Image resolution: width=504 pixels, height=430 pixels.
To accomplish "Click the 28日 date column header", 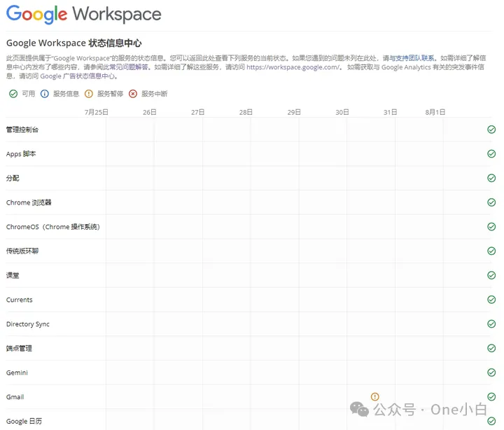I will [246, 112].
